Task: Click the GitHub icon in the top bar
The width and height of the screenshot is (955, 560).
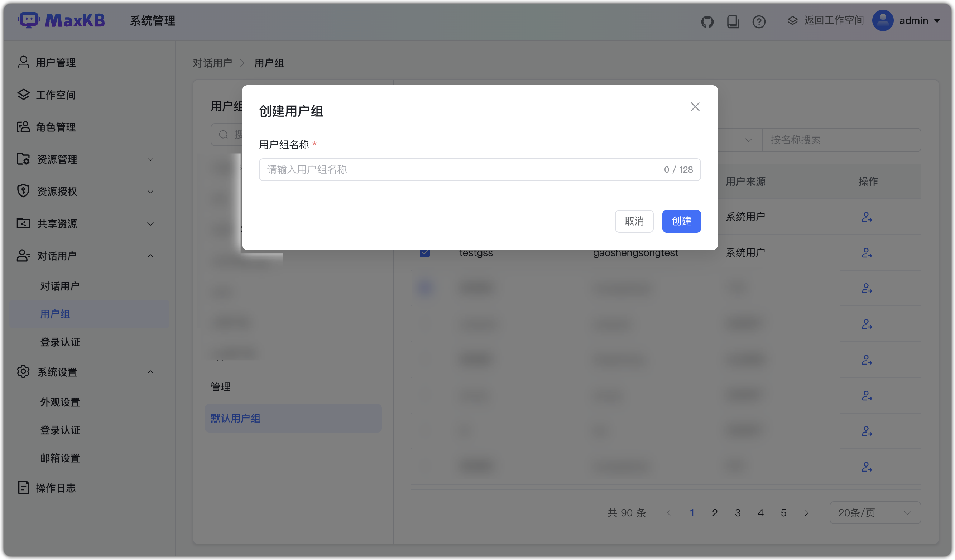Action: click(707, 21)
